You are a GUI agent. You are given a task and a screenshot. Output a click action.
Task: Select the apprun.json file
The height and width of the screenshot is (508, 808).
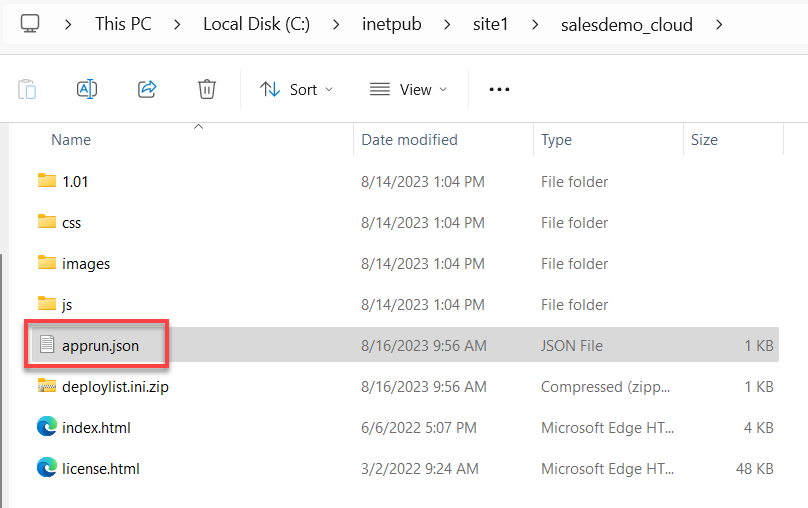click(100, 345)
